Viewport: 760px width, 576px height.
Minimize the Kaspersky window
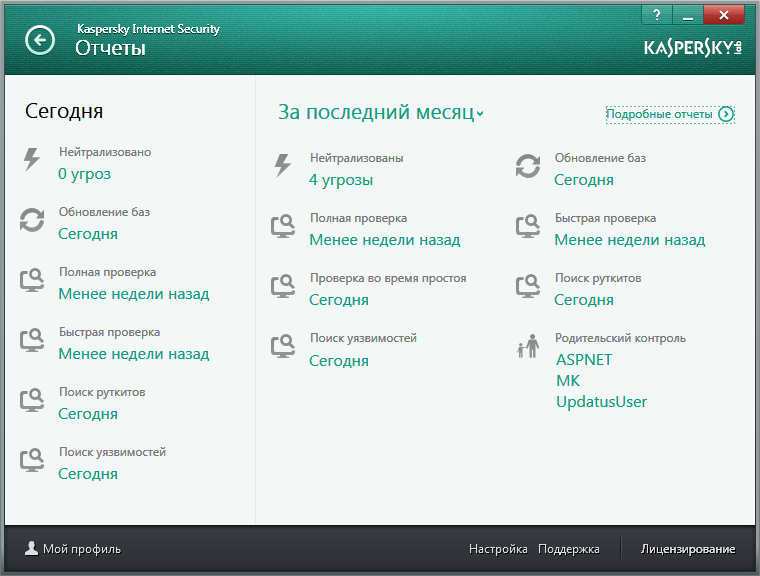pos(688,15)
